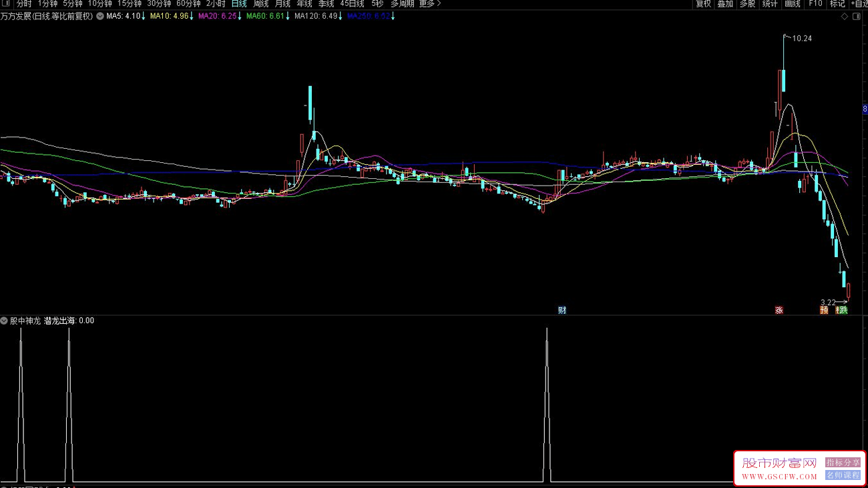Select the 5分钟 period tab

tap(73, 4)
